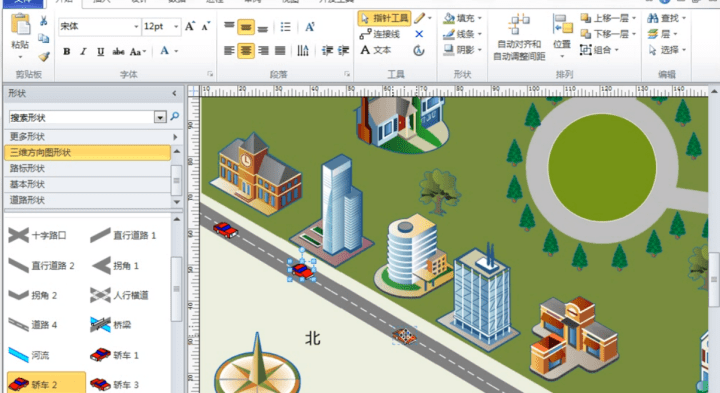720x393 pixels.
Task: Toggle italic text style
Action: tap(83, 51)
